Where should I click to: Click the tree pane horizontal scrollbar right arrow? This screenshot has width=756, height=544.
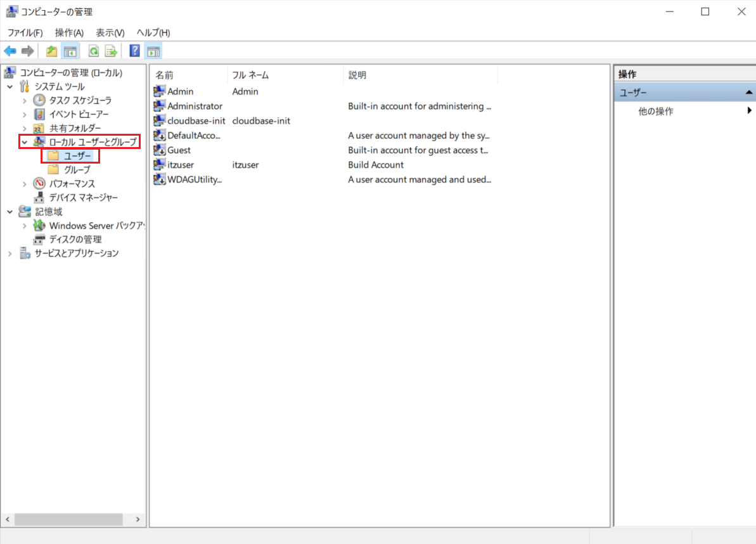click(138, 519)
